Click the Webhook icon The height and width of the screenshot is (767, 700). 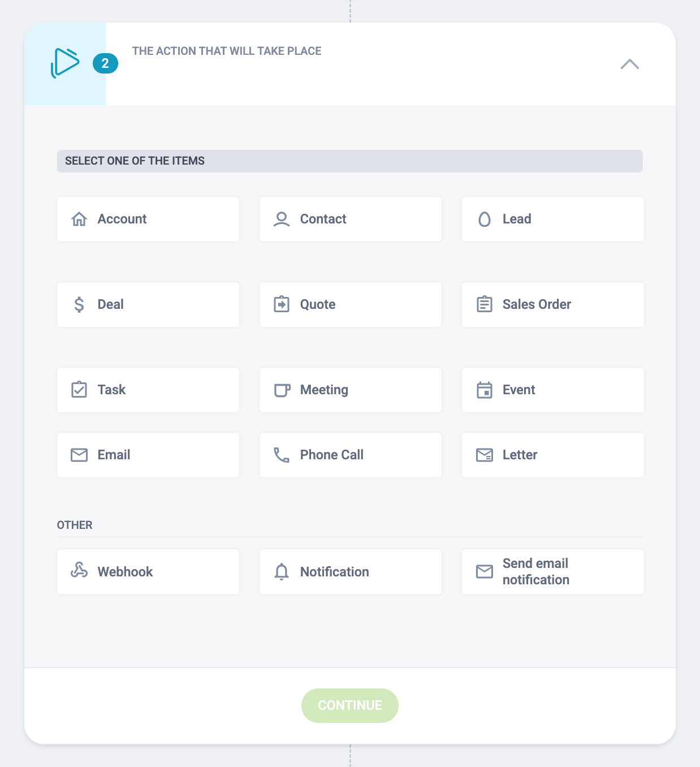click(x=79, y=570)
